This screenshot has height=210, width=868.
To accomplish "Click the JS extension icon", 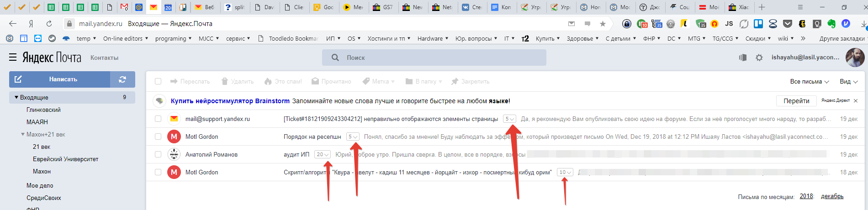I will (x=729, y=24).
